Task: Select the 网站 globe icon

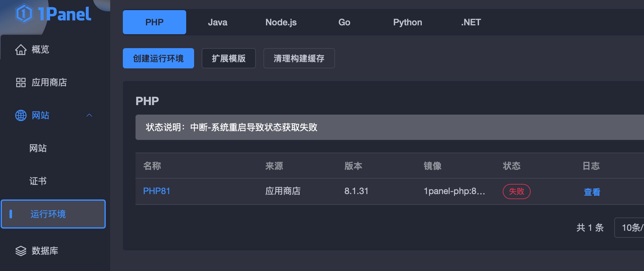Action: pyautogui.click(x=20, y=115)
